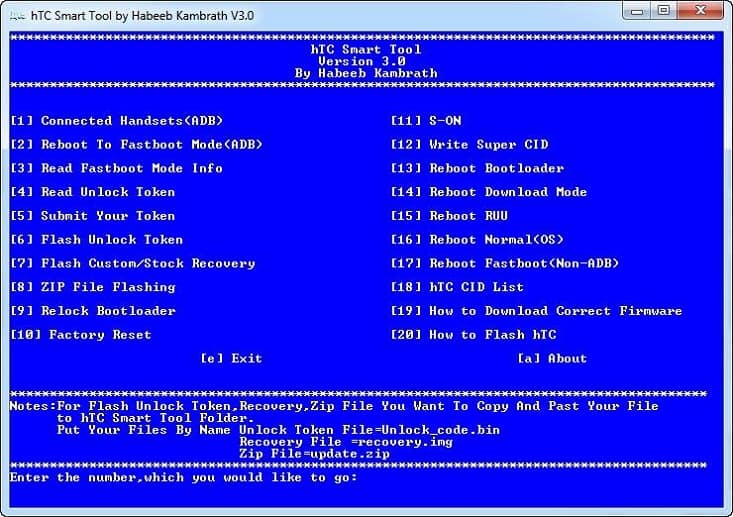Choose [10] Factory Reset entry
The width and height of the screenshot is (733, 517).
(80, 335)
